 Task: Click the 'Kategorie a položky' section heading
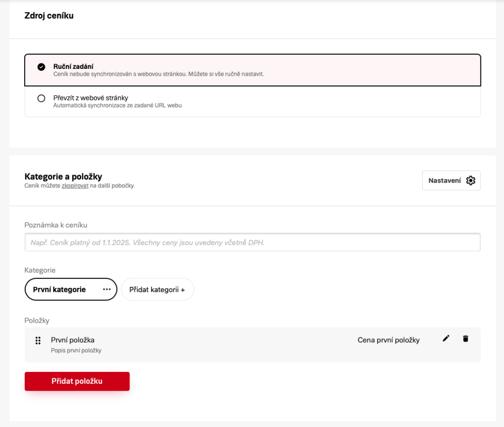(x=63, y=177)
